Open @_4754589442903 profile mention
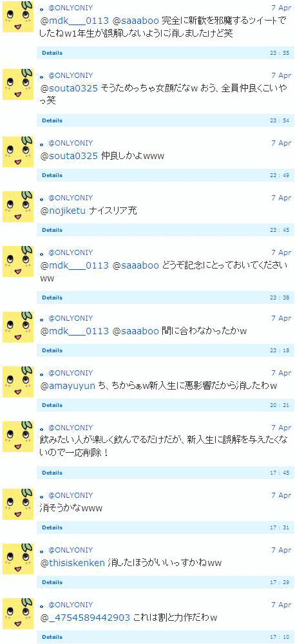Screen dimensions: 295x644 [85, 618]
